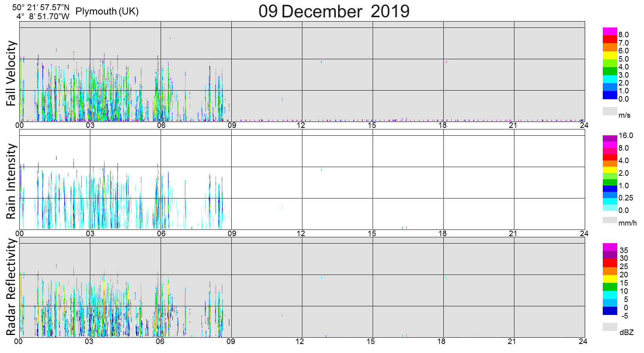The width and height of the screenshot is (644, 353).
Task: Click hour label 24 under Fall Velocity panel
Action: coord(584,125)
